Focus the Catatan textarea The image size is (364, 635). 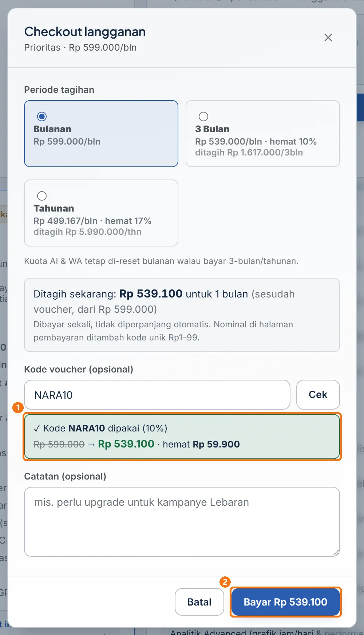click(x=182, y=522)
